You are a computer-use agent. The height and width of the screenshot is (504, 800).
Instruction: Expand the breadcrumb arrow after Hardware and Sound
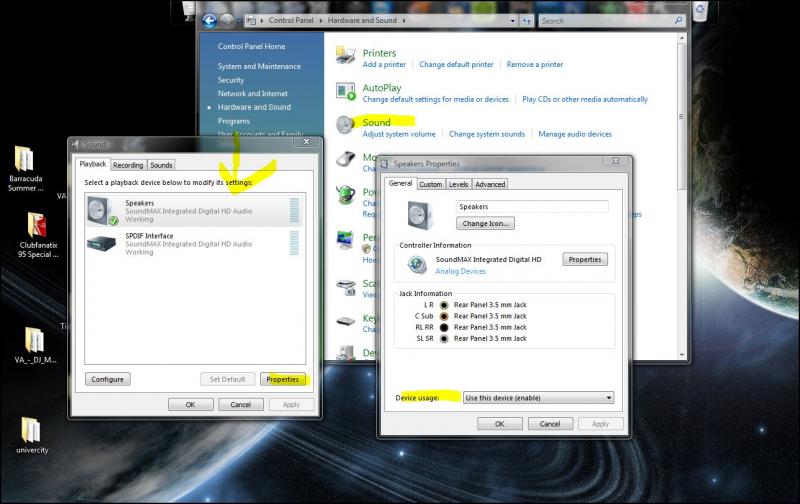[404, 21]
